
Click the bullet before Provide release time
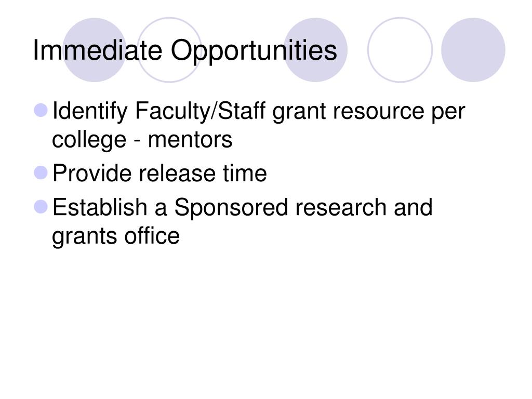41,172
